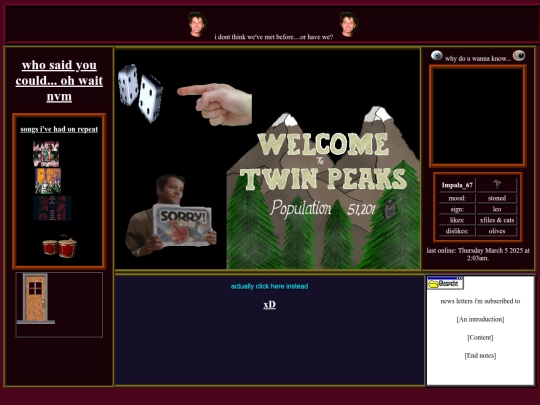Click the 'mood:' label cell

[457, 198]
